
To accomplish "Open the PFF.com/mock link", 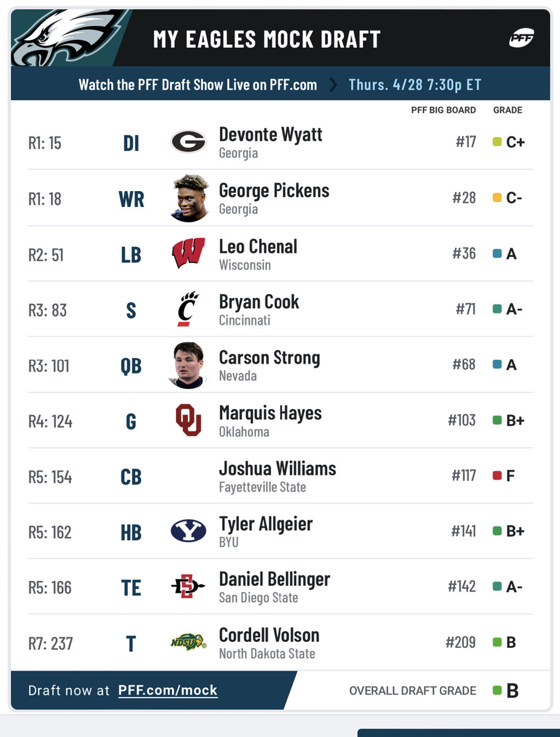I will (168, 690).
